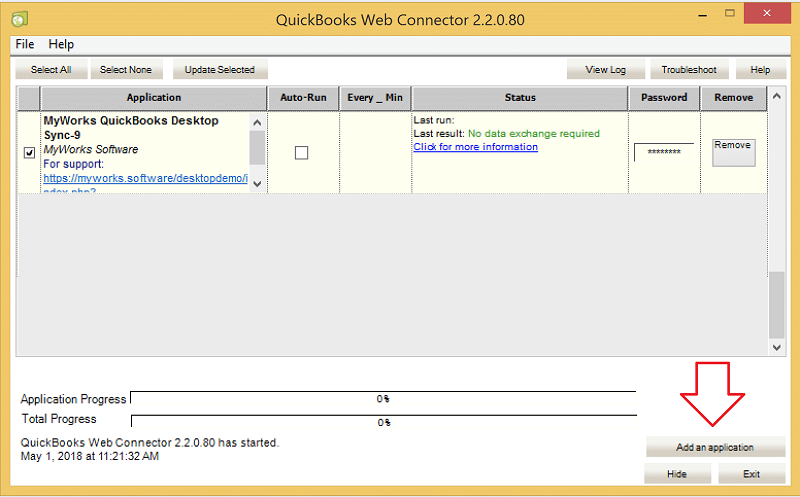Image resolution: width=800 pixels, height=497 pixels.
Task: Click the Every _ Min column header
Action: [375, 97]
